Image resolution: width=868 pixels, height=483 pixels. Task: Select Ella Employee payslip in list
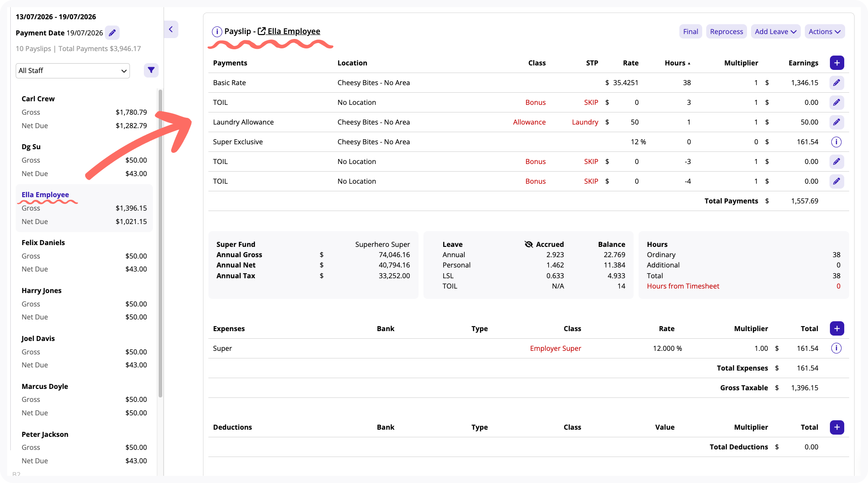point(84,208)
